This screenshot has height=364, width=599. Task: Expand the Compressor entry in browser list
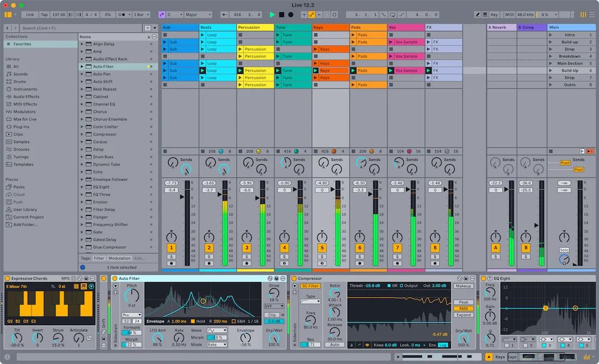[82, 134]
